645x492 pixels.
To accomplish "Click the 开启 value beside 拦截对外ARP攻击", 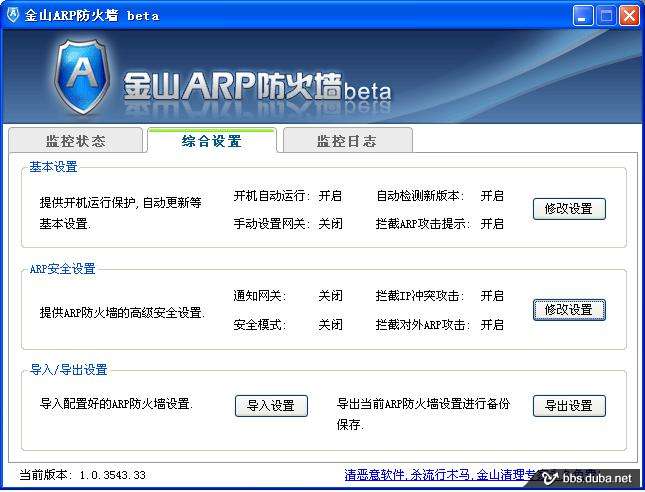I will pos(492,325).
